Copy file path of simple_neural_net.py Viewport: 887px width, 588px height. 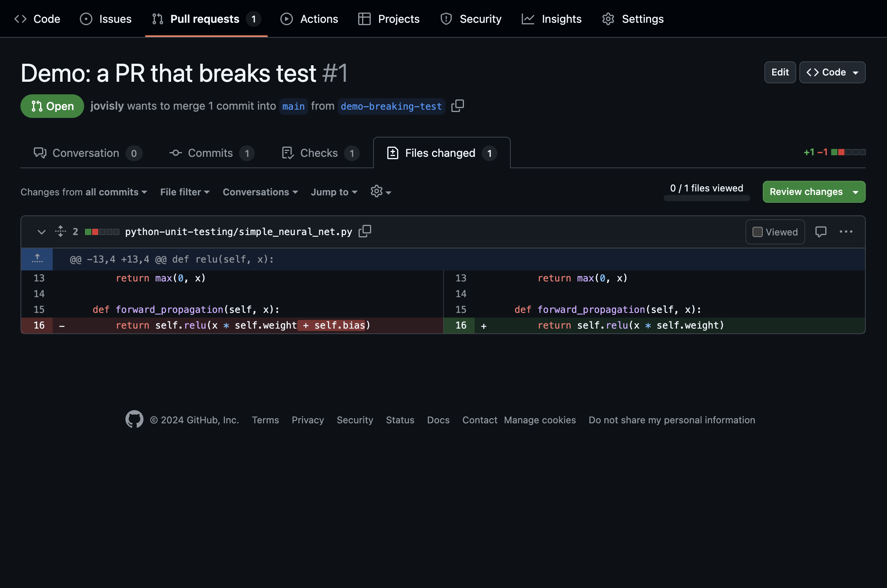[x=365, y=231]
